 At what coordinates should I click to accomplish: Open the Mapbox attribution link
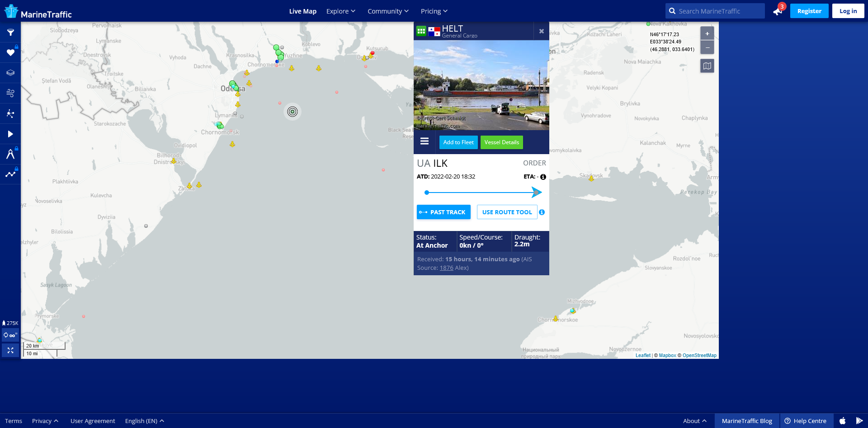[668, 355]
